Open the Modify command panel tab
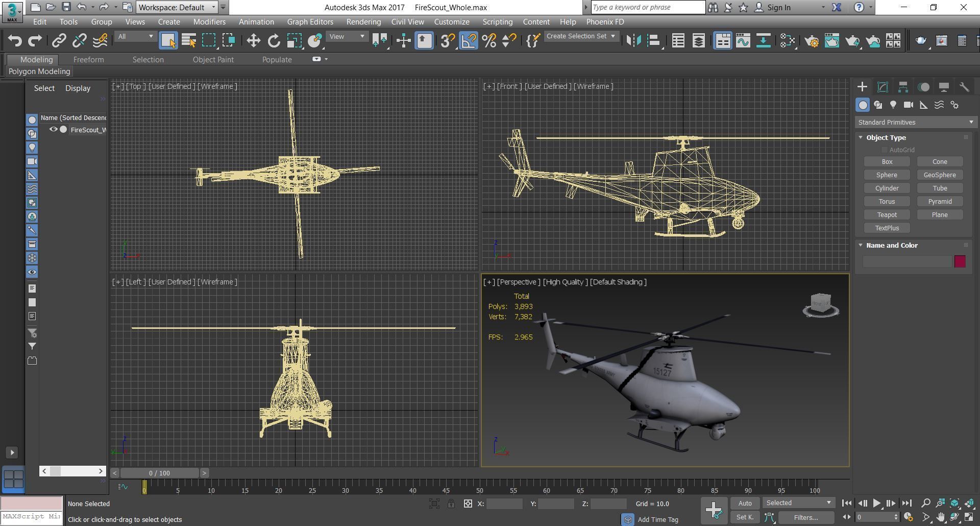This screenshot has width=980, height=526. (883, 87)
